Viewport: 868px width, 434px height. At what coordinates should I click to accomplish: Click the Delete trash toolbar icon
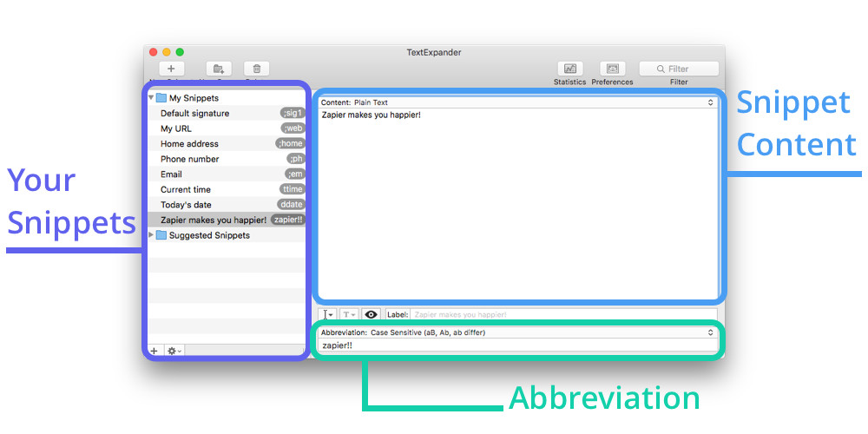point(256,69)
